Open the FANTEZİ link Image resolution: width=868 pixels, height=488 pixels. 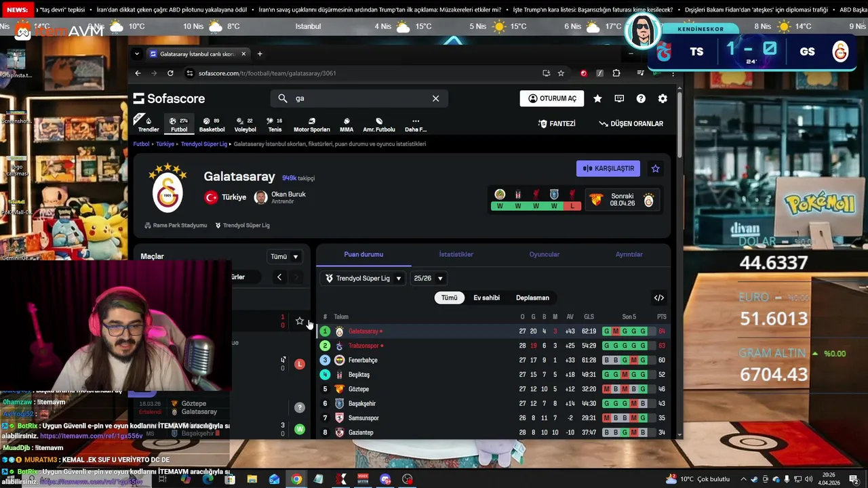(x=557, y=124)
